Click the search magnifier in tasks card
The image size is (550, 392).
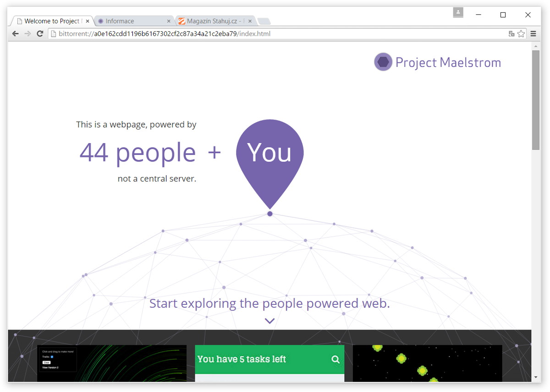(335, 359)
